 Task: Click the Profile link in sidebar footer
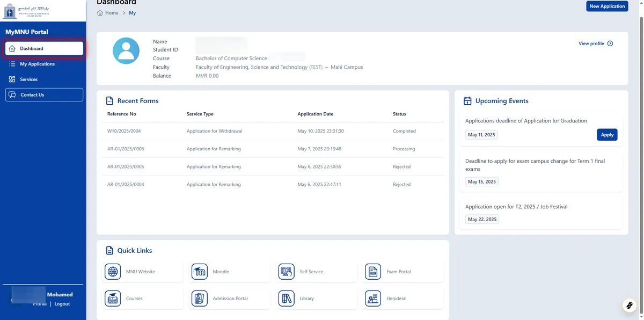39,304
